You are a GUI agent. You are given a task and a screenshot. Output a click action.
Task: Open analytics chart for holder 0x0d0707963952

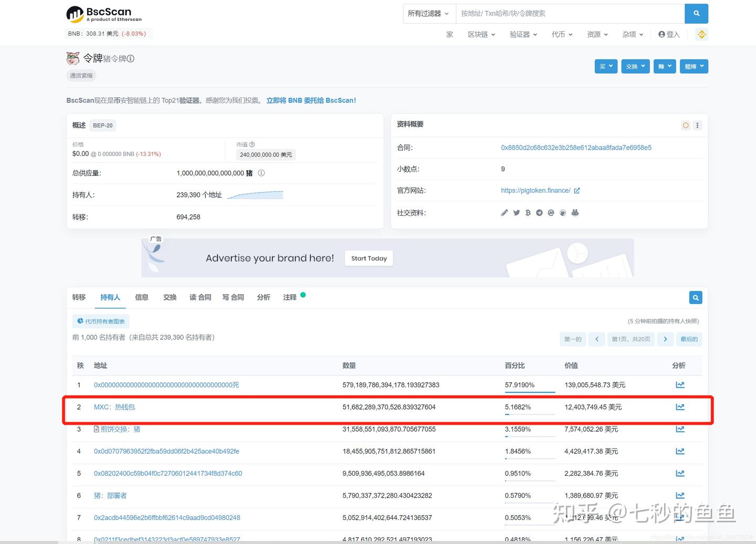pos(680,451)
